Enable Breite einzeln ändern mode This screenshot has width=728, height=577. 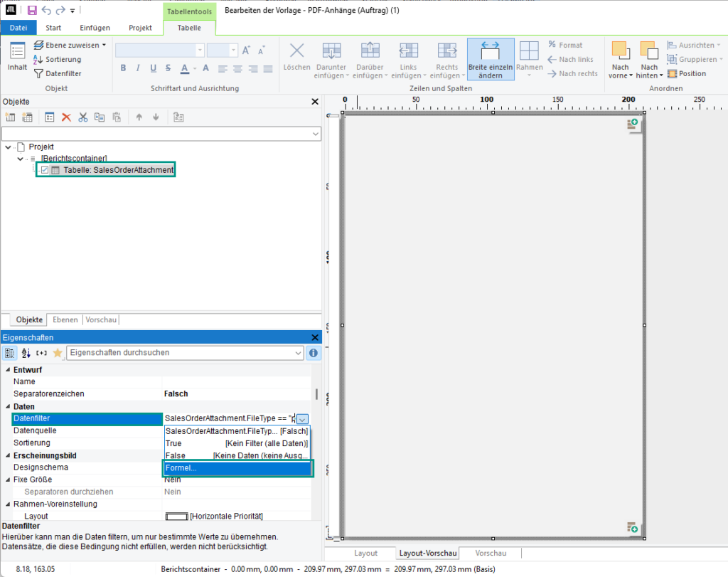coord(491,59)
